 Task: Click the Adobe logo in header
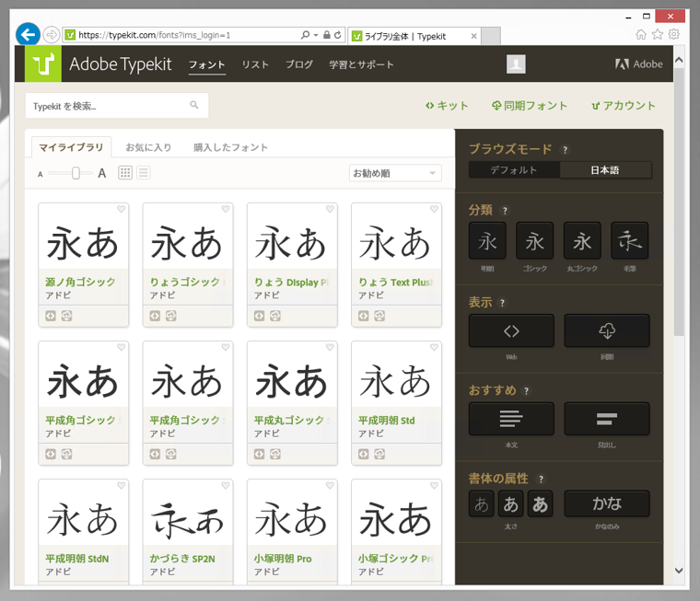coord(639,64)
